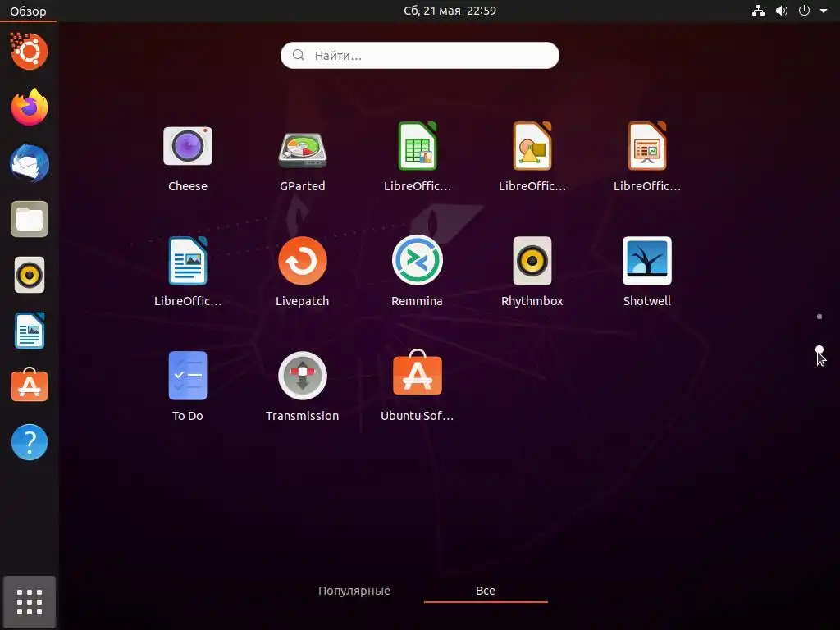
Task: Click the Ubuntu Sof… label text
Action: (x=418, y=416)
